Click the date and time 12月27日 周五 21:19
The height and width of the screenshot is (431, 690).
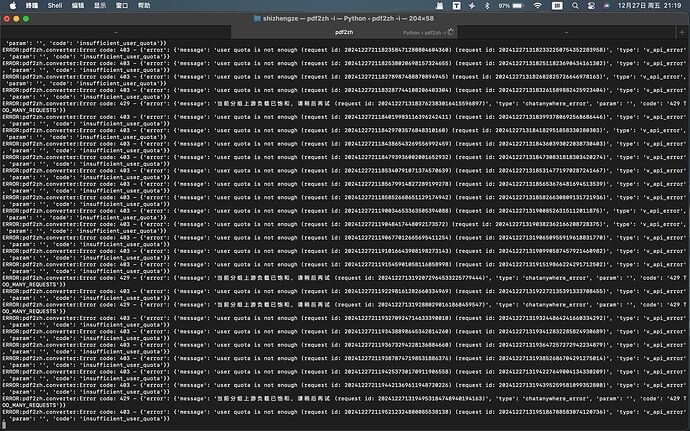(650, 5)
